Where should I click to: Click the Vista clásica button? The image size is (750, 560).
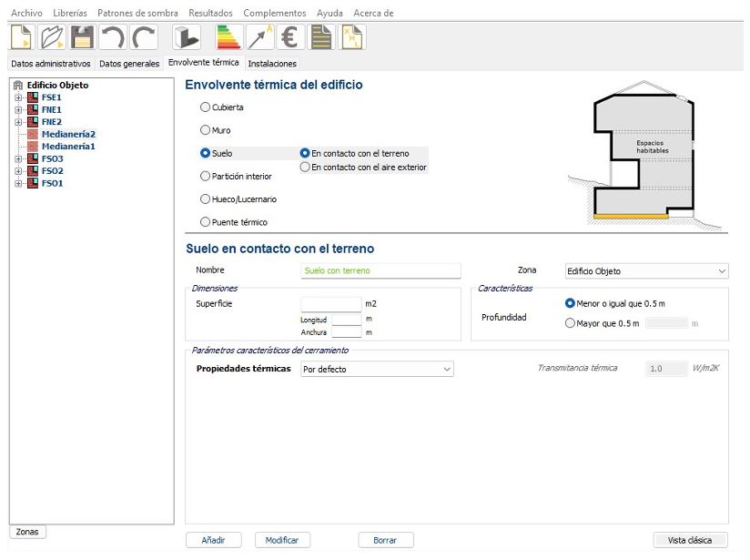click(690, 540)
